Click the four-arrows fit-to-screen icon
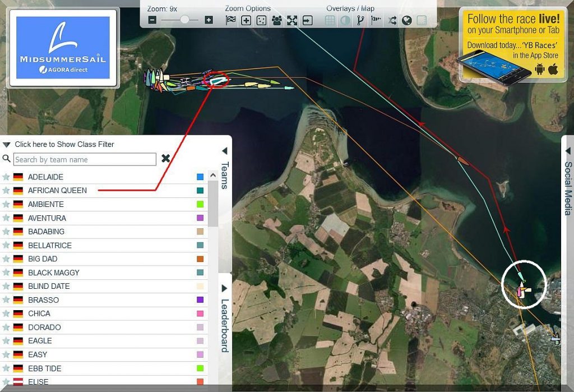The image size is (574, 392). point(292,21)
